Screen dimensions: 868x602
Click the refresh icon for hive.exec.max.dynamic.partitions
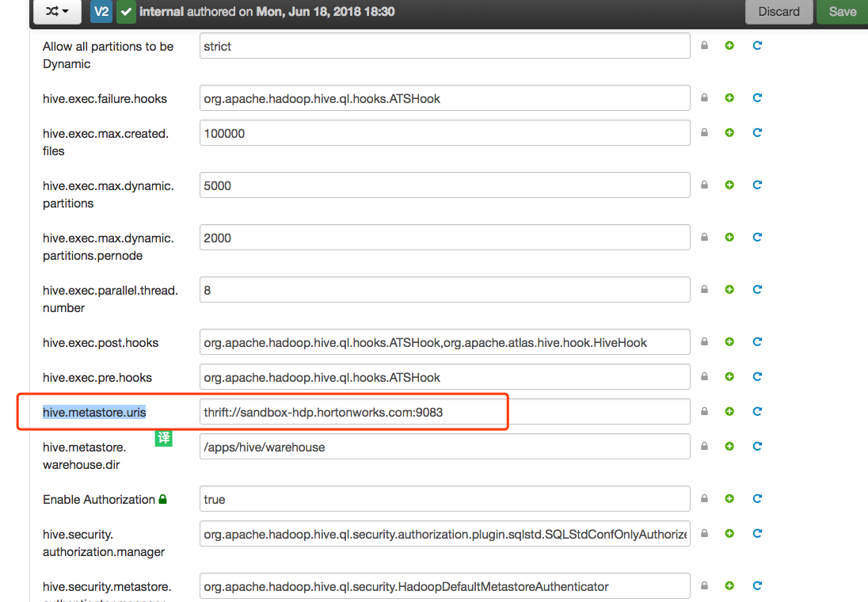[x=757, y=185]
